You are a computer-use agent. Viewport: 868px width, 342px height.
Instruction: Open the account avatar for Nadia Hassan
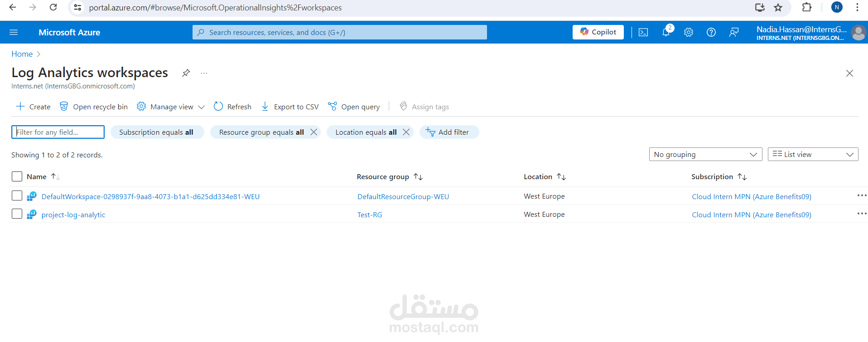point(858,33)
